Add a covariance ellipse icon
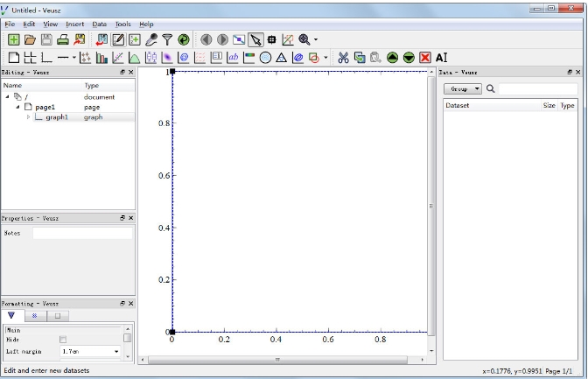This screenshot has height=379, width=588. pyautogui.click(x=298, y=58)
